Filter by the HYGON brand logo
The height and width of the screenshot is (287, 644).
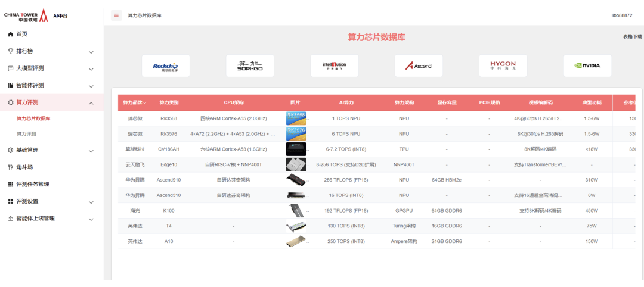point(503,65)
